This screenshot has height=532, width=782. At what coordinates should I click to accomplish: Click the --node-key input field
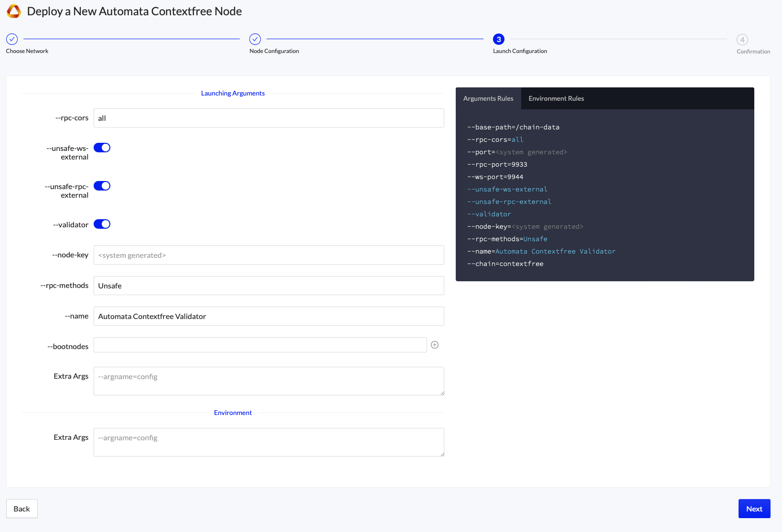[268, 255]
